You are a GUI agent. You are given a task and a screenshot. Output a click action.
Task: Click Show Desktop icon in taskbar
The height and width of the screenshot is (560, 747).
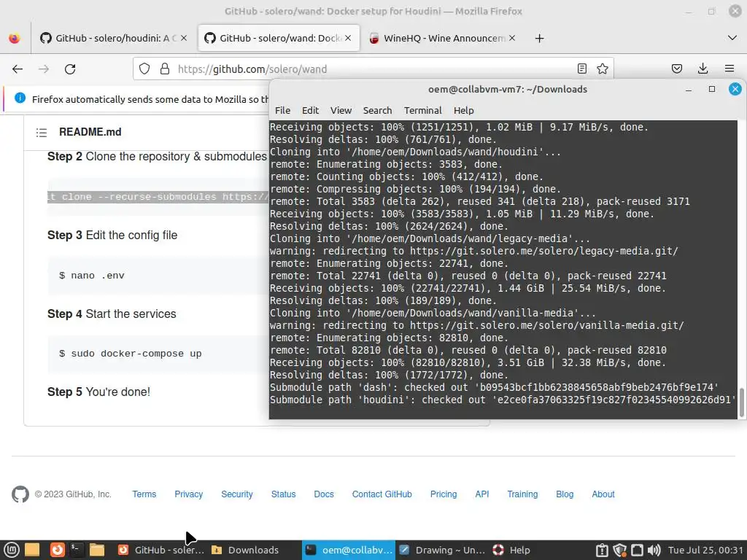coord(32,550)
